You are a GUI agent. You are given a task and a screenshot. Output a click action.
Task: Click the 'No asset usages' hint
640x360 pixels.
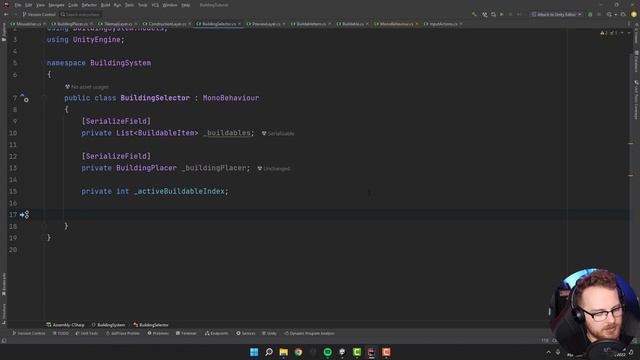pos(87,87)
